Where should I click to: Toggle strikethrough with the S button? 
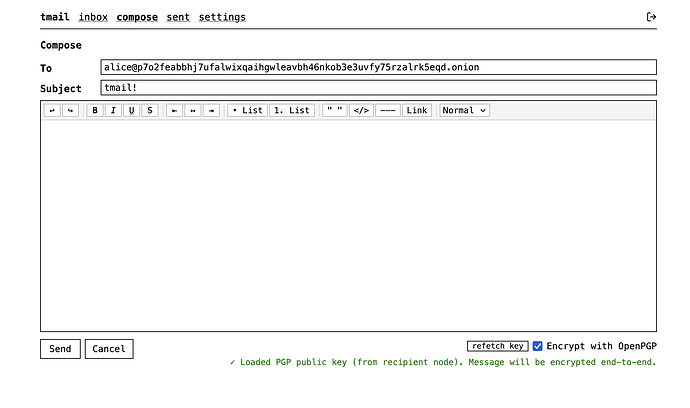coord(150,110)
